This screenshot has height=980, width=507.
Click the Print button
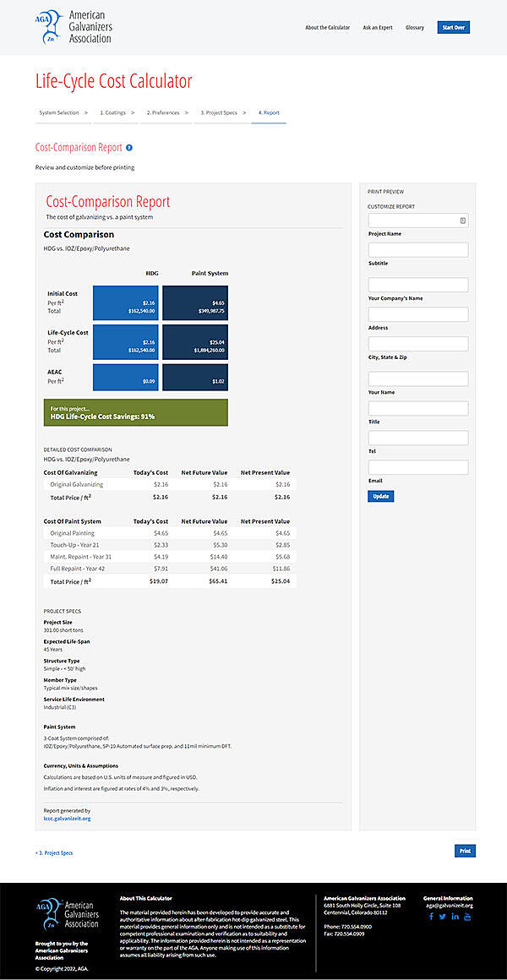[465, 851]
